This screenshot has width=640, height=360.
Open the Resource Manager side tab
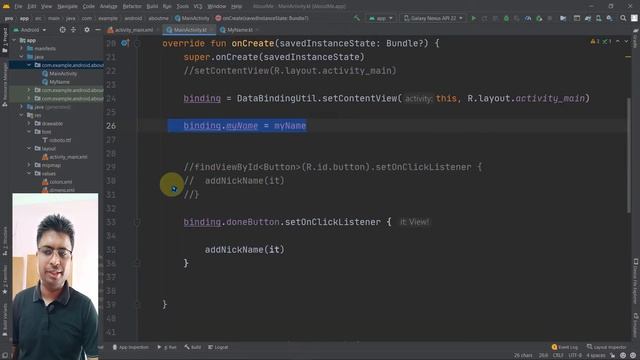point(4,85)
